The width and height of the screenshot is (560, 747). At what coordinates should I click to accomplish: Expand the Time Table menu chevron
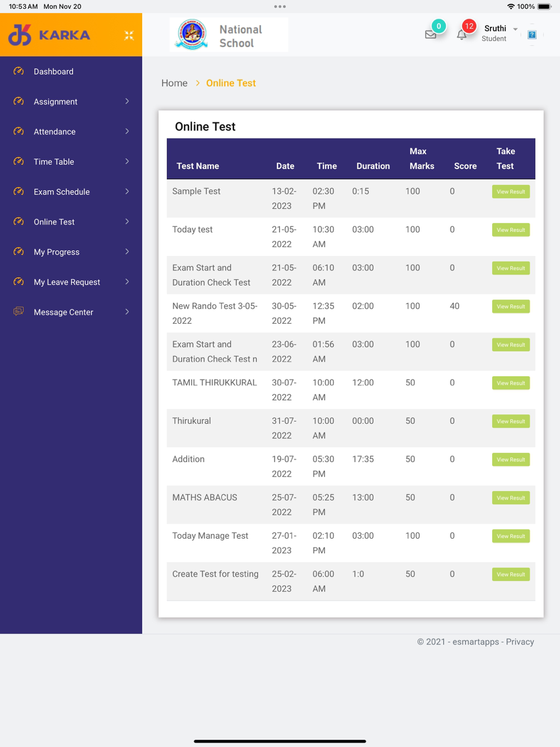[127, 161]
